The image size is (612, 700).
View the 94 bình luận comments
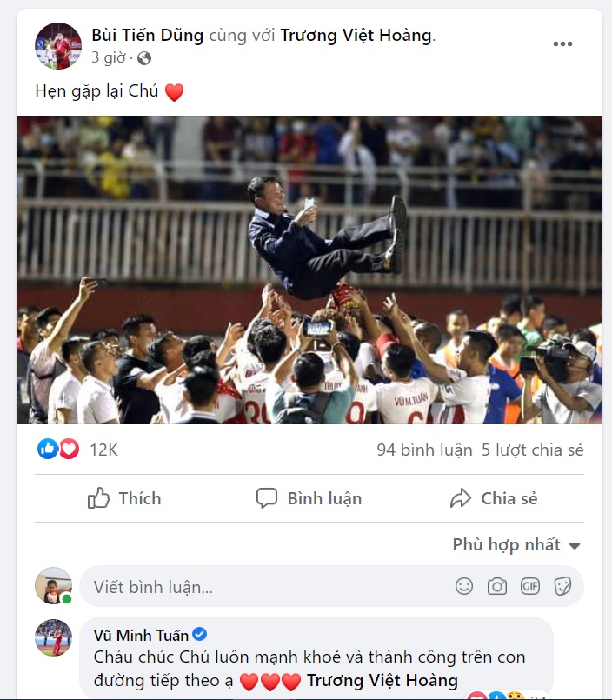point(424,450)
